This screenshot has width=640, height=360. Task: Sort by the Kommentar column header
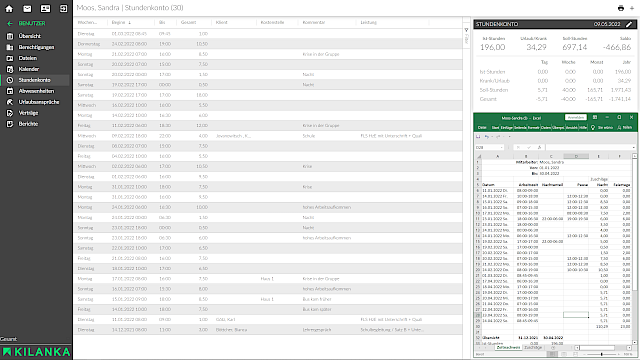tap(314, 22)
